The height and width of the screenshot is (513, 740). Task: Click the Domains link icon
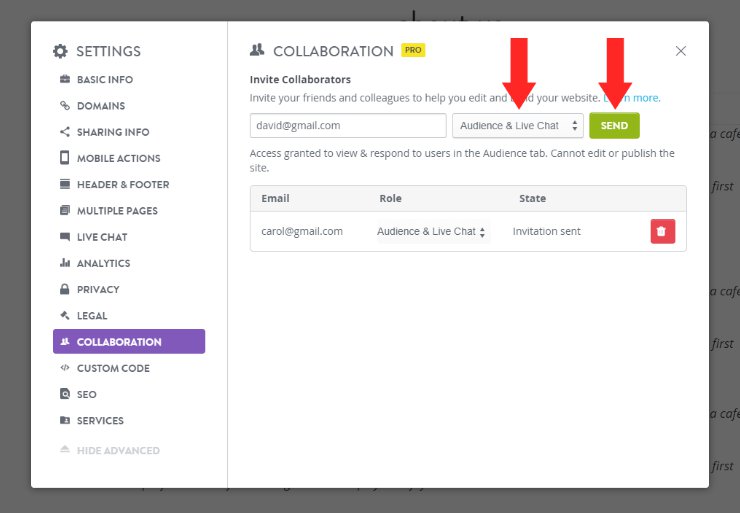(65, 105)
